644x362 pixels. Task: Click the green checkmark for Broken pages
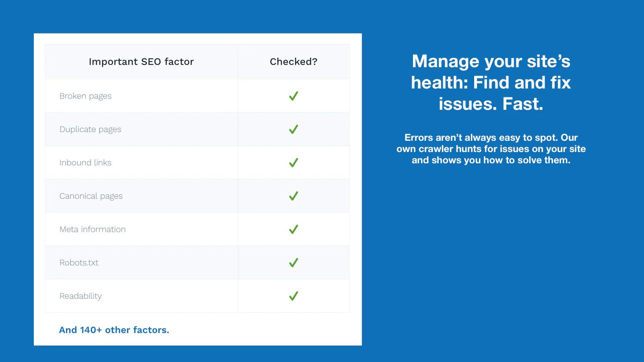point(293,96)
